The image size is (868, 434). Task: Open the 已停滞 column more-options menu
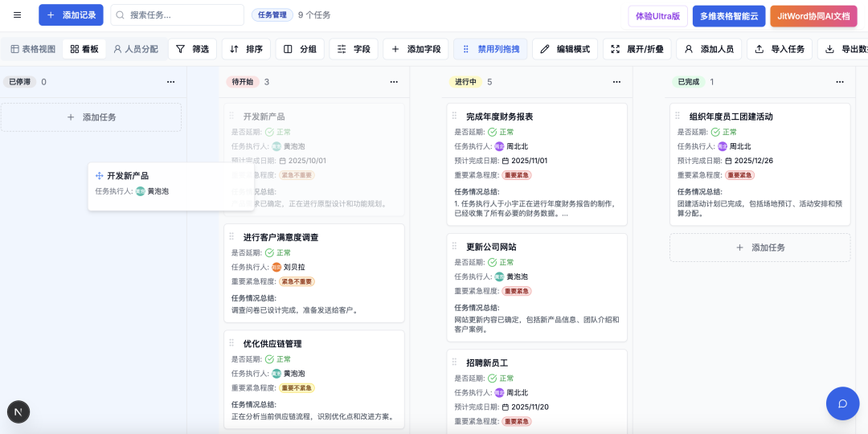(170, 82)
